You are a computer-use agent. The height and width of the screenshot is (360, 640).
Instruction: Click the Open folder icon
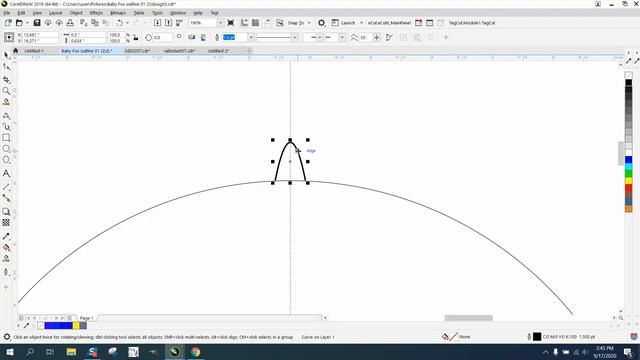[x=19, y=23]
